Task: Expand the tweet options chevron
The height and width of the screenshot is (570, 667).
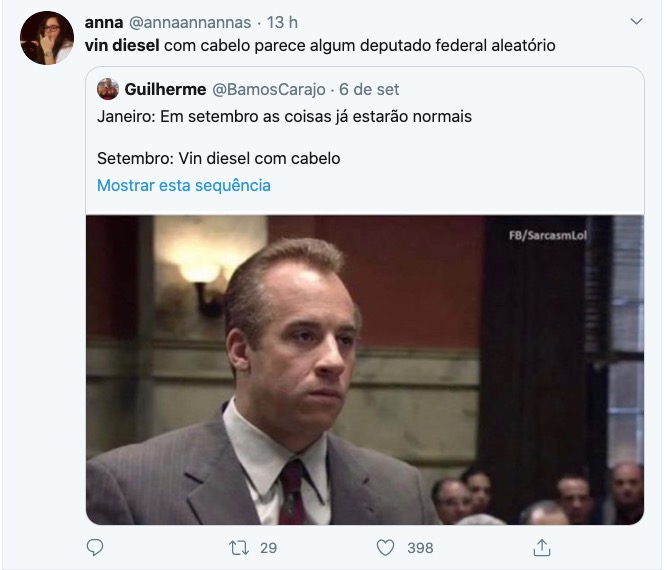Action: point(636,21)
